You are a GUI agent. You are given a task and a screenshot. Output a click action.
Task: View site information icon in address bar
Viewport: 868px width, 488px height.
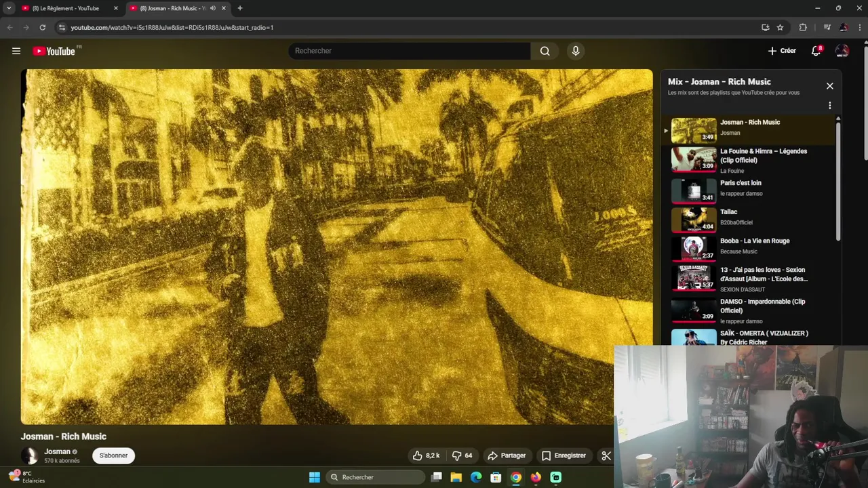pos(62,27)
